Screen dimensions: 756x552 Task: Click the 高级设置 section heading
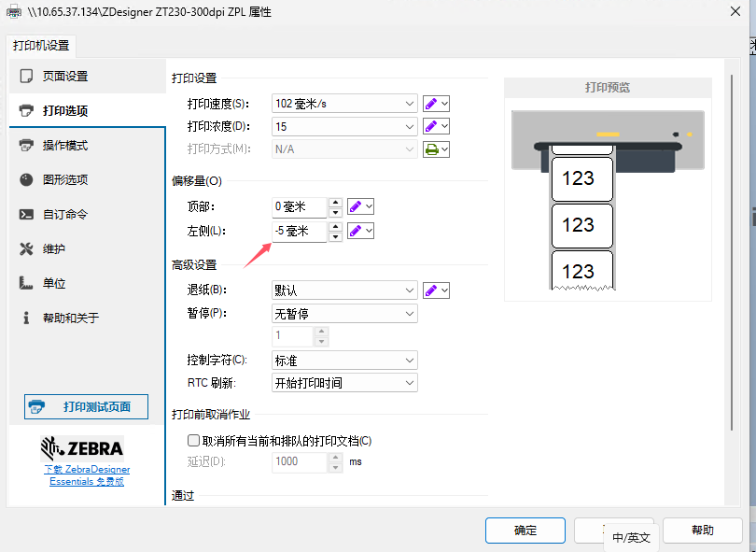(194, 265)
